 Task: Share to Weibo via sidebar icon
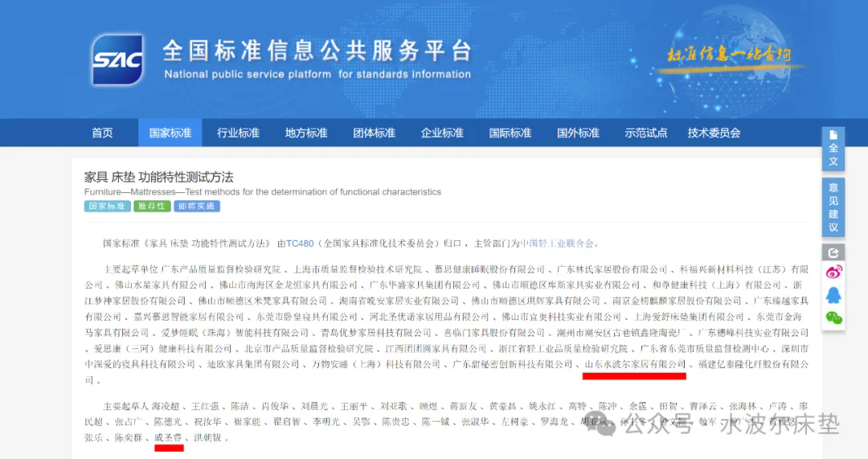[x=833, y=272]
